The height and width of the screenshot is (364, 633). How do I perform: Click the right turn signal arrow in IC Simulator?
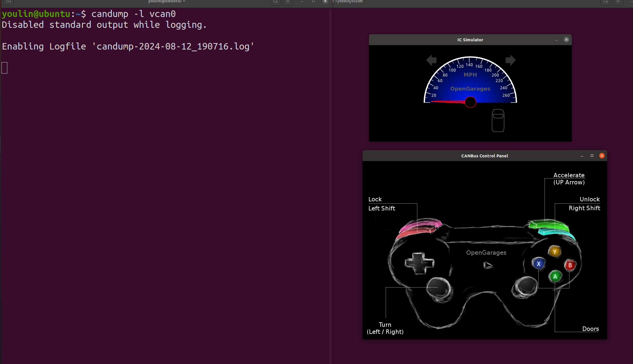(511, 60)
